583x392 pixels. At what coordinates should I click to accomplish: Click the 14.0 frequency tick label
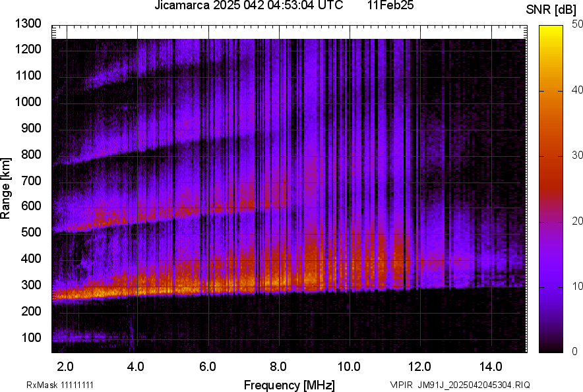pyautogui.click(x=491, y=366)
